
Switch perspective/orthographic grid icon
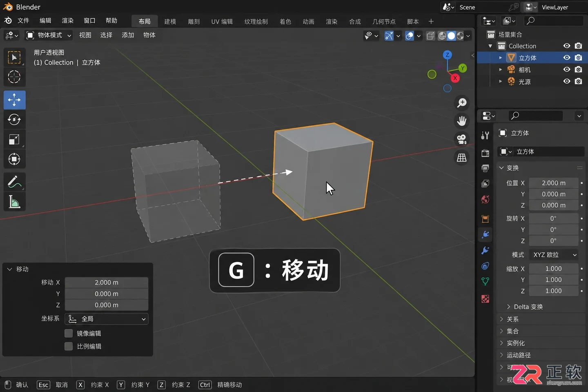pyautogui.click(x=462, y=158)
